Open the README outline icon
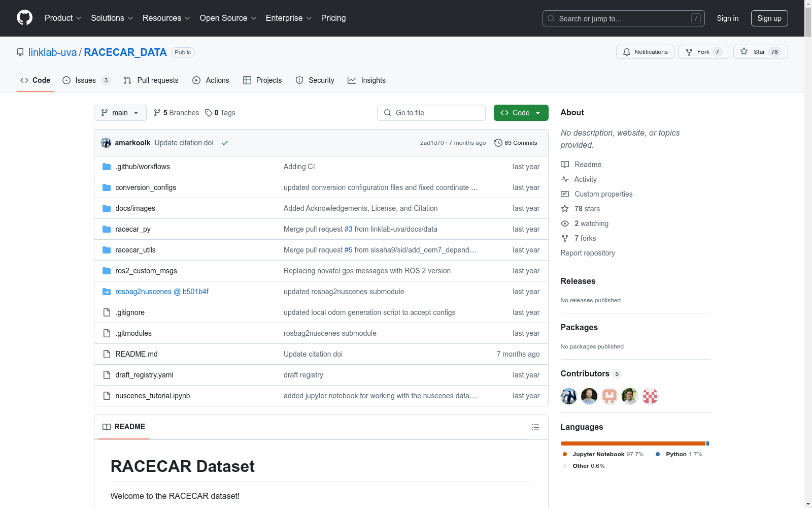 click(x=535, y=427)
